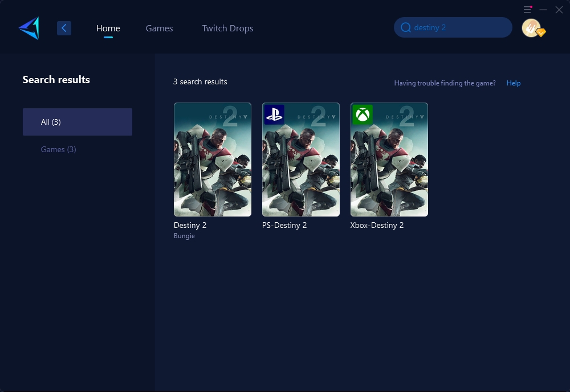Click the PS-Destiny 2 title text
570x392 pixels.
click(284, 225)
